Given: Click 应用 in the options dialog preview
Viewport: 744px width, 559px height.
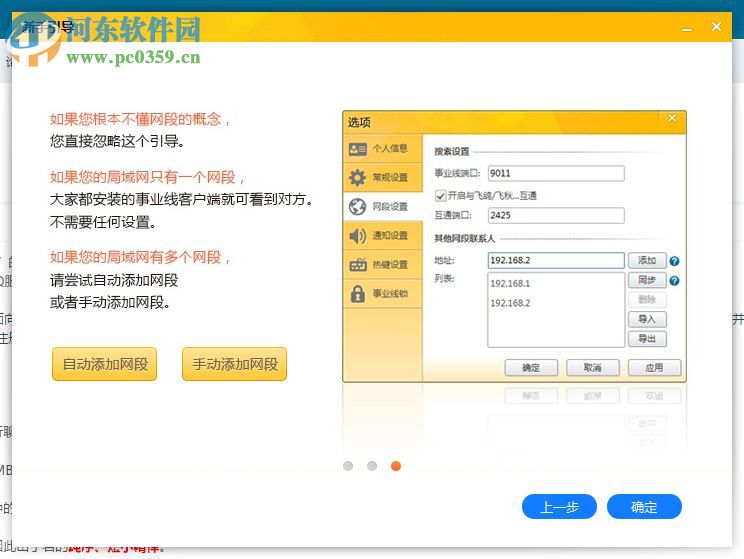Looking at the screenshot, I should 654,367.
